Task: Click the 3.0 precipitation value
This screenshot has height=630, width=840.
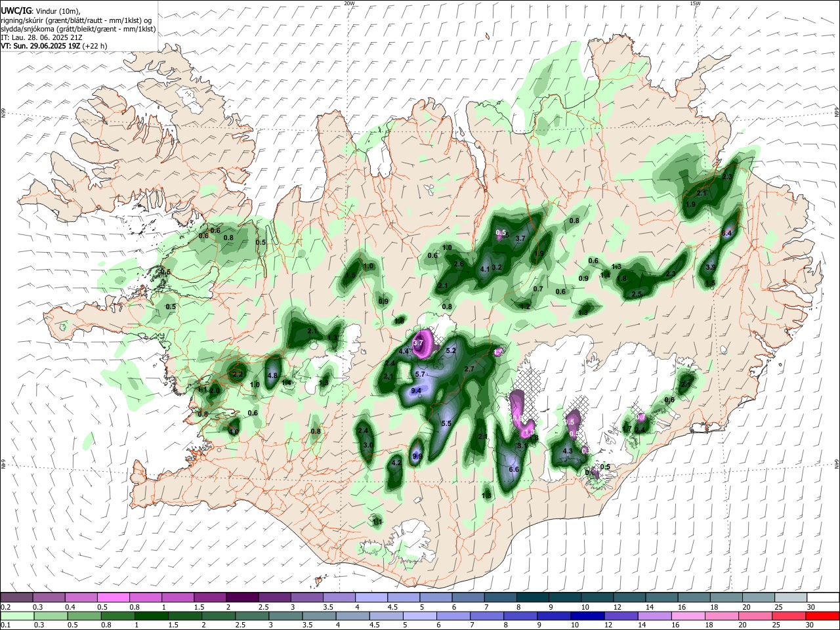Action: [x=368, y=445]
